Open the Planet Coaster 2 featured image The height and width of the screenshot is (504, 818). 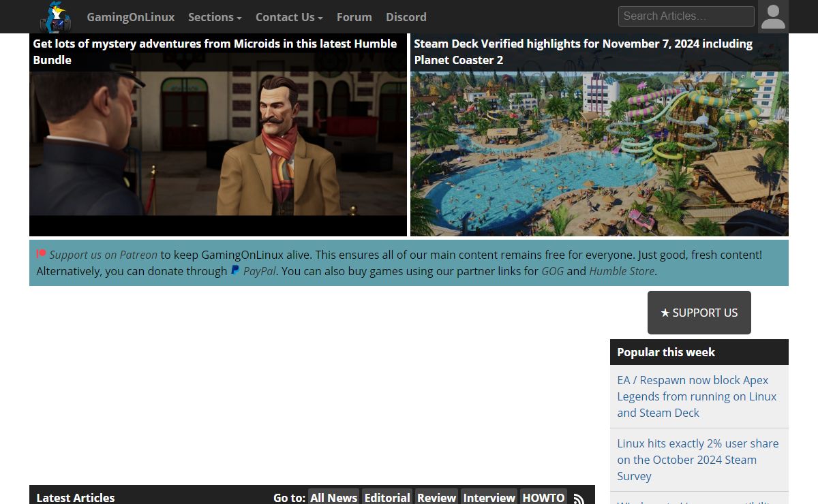pos(599,153)
